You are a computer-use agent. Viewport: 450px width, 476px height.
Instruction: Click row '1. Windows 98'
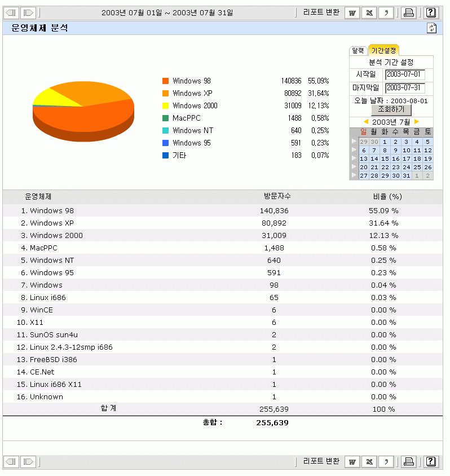click(x=223, y=210)
